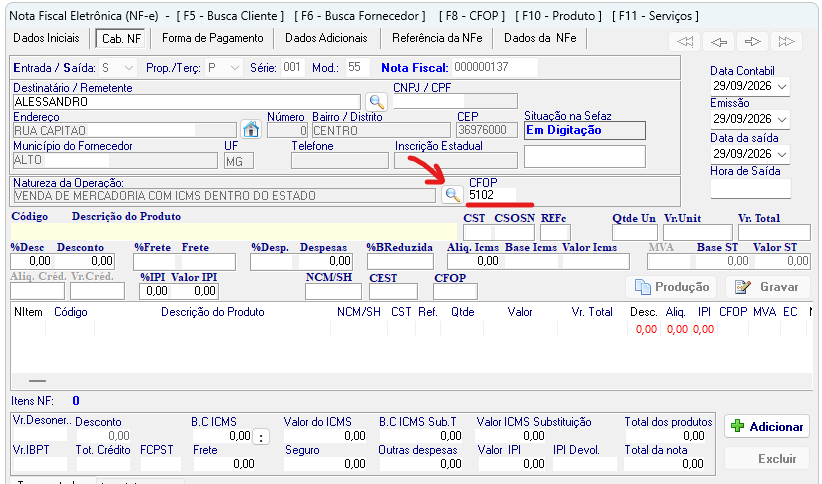
Task: Expand the Prop./Terç dropdown
Action: click(x=234, y=68)
